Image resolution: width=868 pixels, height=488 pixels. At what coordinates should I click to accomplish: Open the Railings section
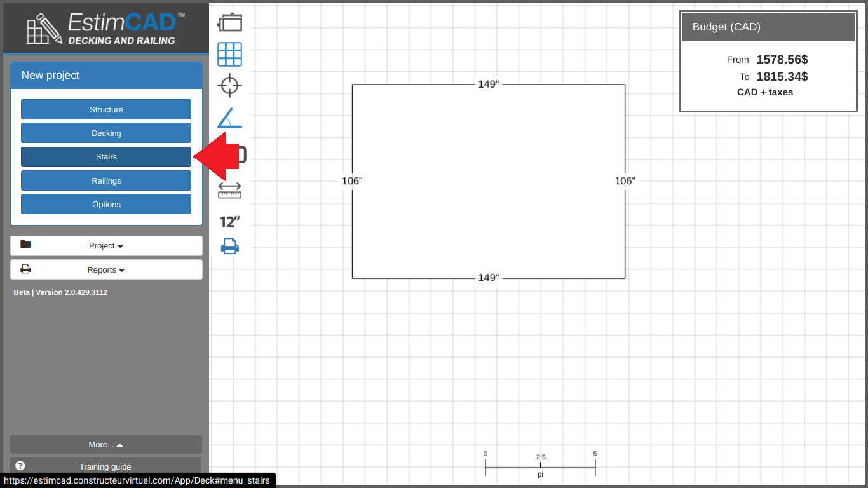tap(106, 180)
